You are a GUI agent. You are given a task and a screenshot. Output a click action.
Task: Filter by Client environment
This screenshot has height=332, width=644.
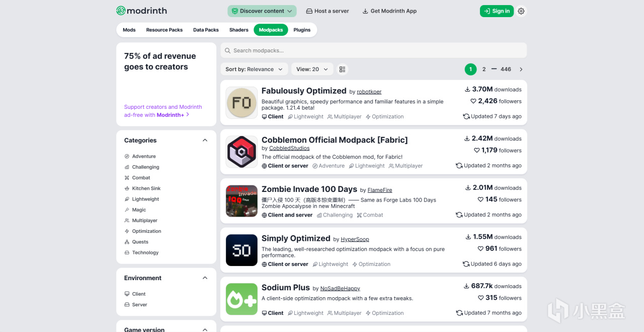tap(135, 294)
